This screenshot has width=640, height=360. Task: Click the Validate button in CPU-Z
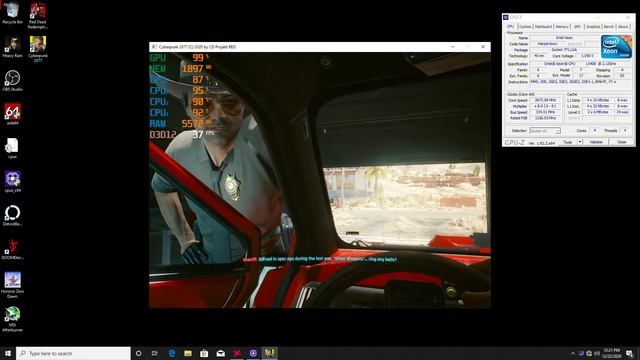click(596, 142)
